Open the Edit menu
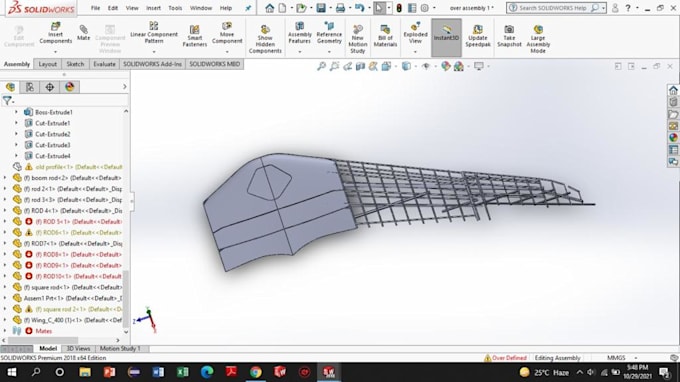The width and height of the screenshot is (680, 382). (x=113, y=8)
